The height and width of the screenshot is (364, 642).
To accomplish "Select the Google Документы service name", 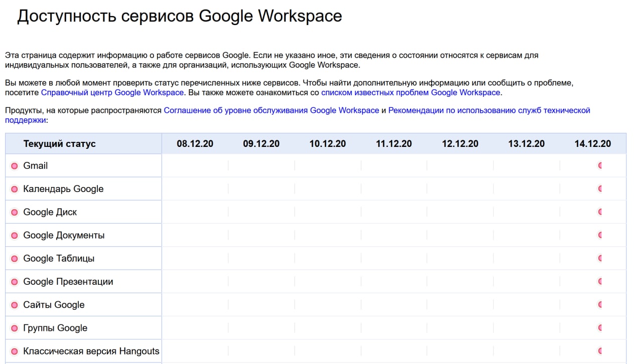I will (64, 235).
